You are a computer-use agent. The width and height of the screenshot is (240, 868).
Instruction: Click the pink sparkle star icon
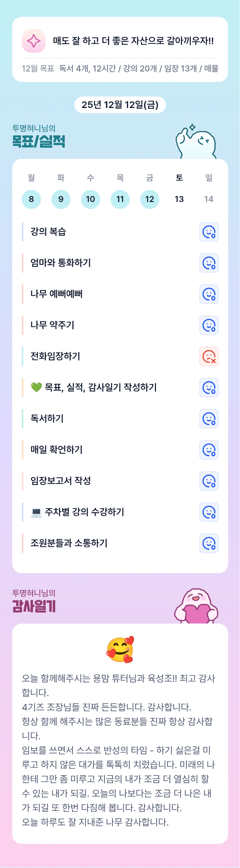click(33, 41)
